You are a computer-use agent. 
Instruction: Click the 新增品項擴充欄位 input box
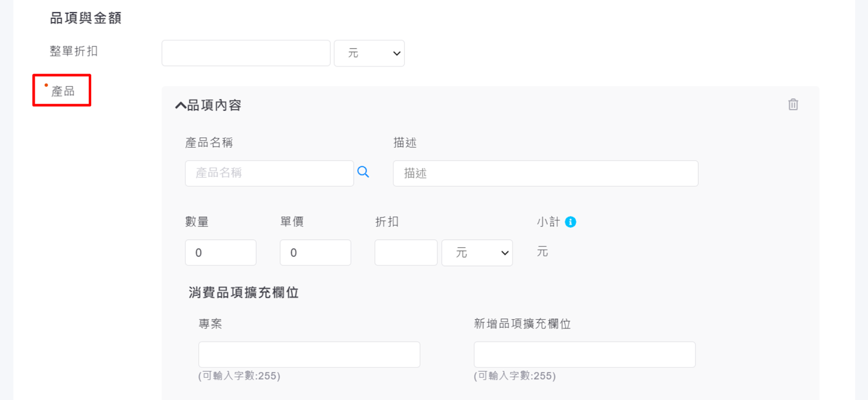click(584, 354)
